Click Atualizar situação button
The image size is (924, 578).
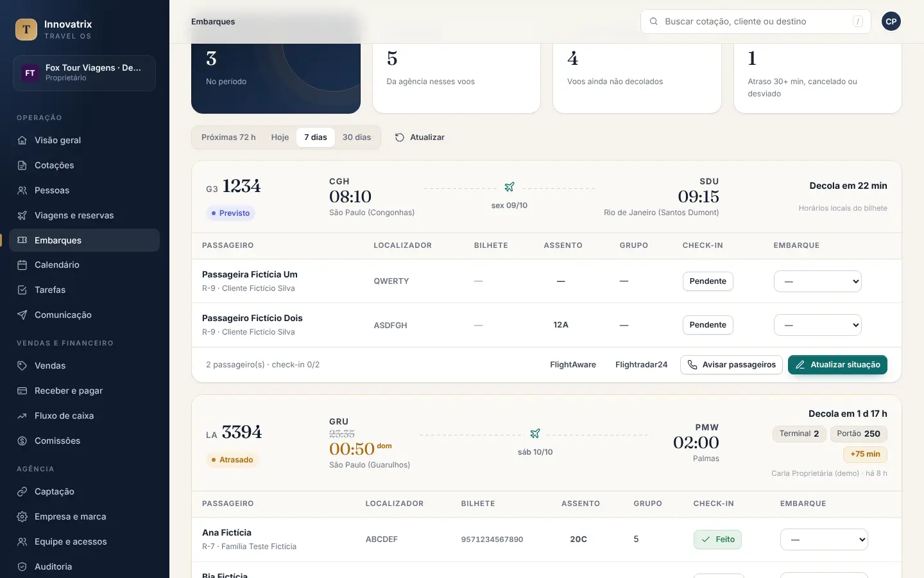pyautogui.click(x=837, y=365)
